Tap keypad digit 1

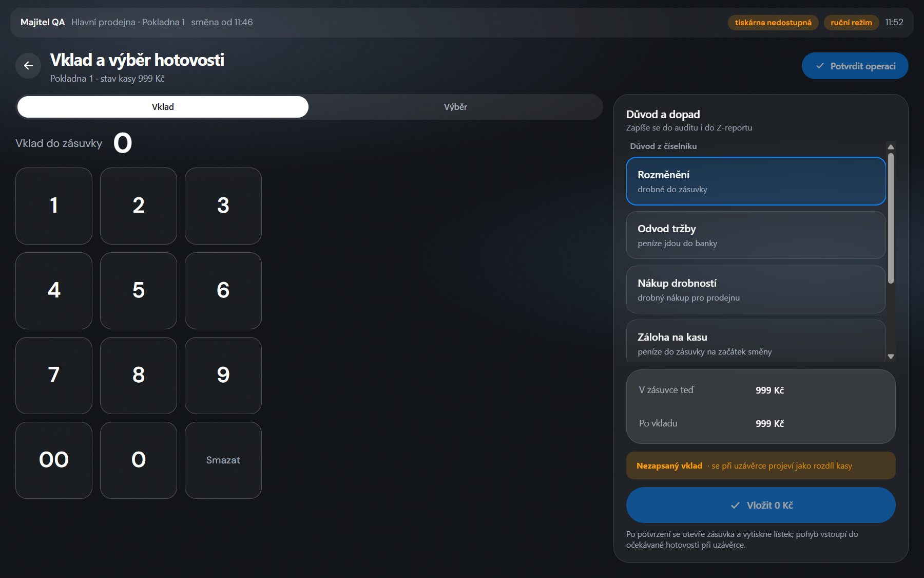pos(54,206)
